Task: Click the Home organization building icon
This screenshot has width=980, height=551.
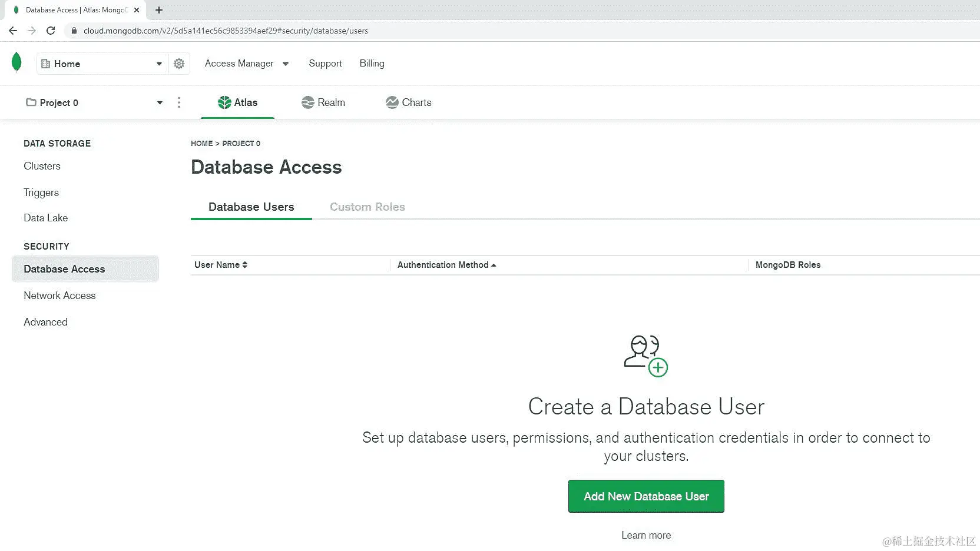Action: point(45,64)
